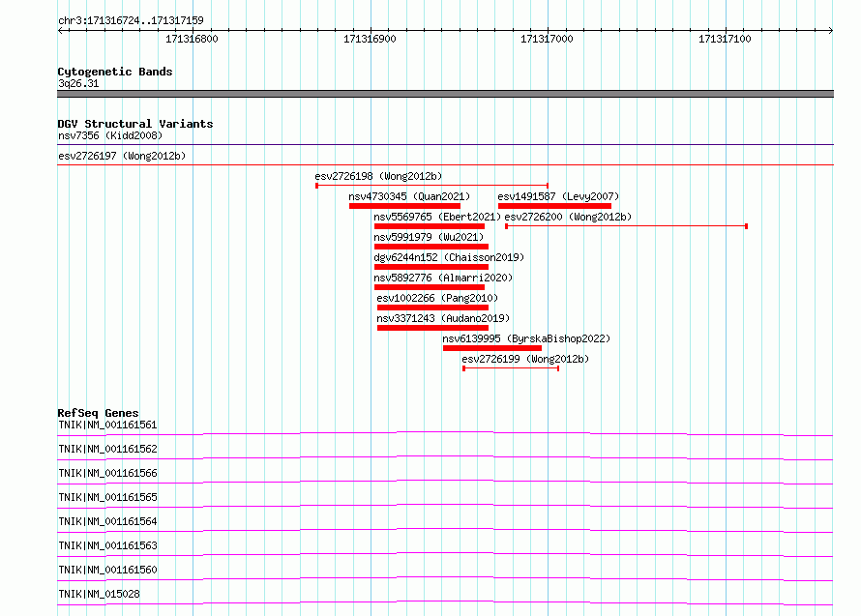Screen dimensions: 861x616
Task: Click the nsv7356 (Kidd2008) variant label
Action: tap(110, 135)
